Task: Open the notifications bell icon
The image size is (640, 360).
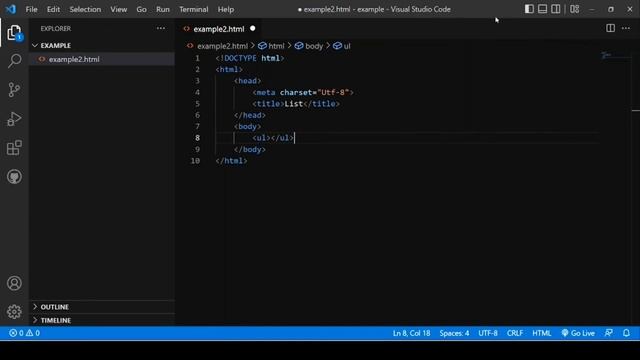Action: (x=626, y=333)
